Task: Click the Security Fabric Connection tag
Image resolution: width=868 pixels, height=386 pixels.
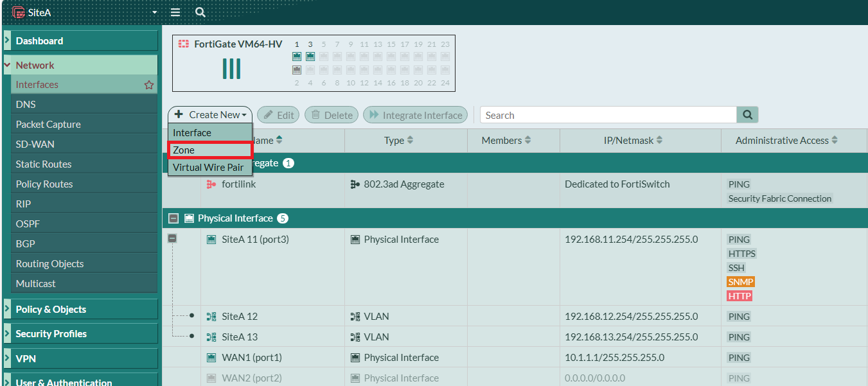Action: [780, 198]
